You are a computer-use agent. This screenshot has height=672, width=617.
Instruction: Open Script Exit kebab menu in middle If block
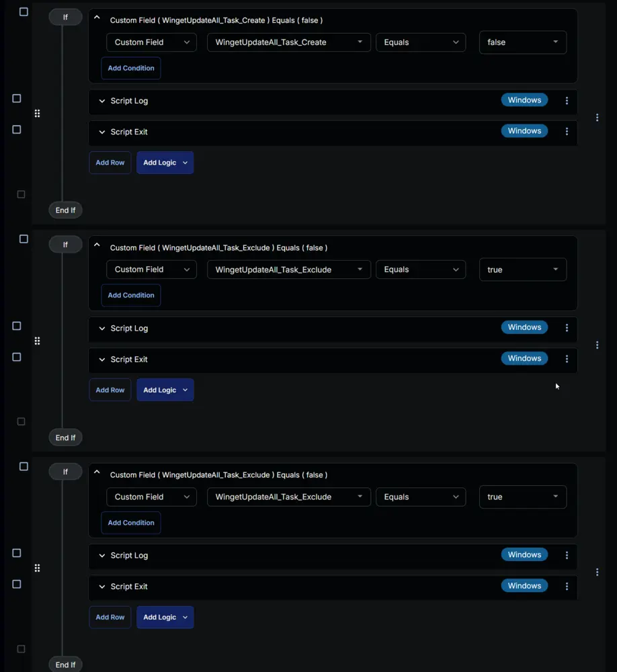tap(567, 359)
